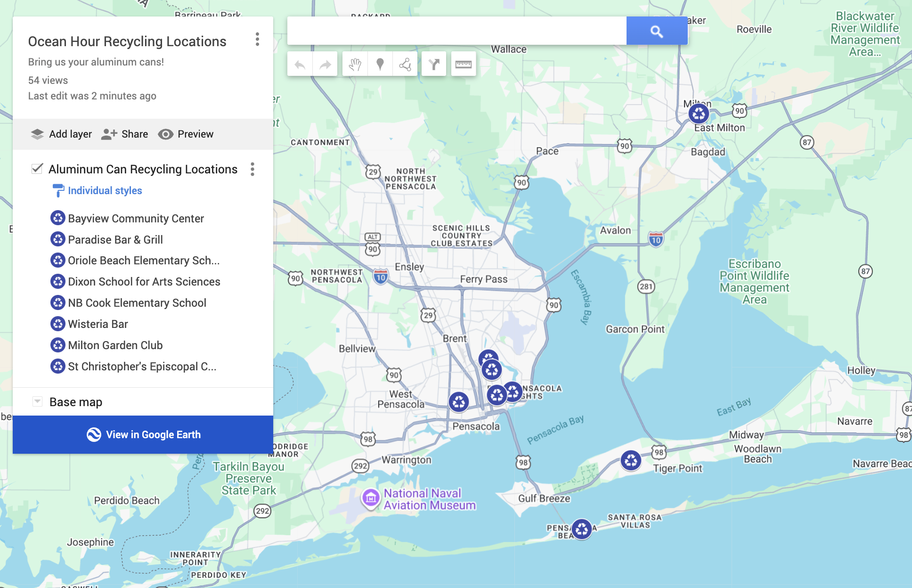Select Wisteria Bar in list
The height and width of the screenshot is (588, 912).
click(98, 324)
